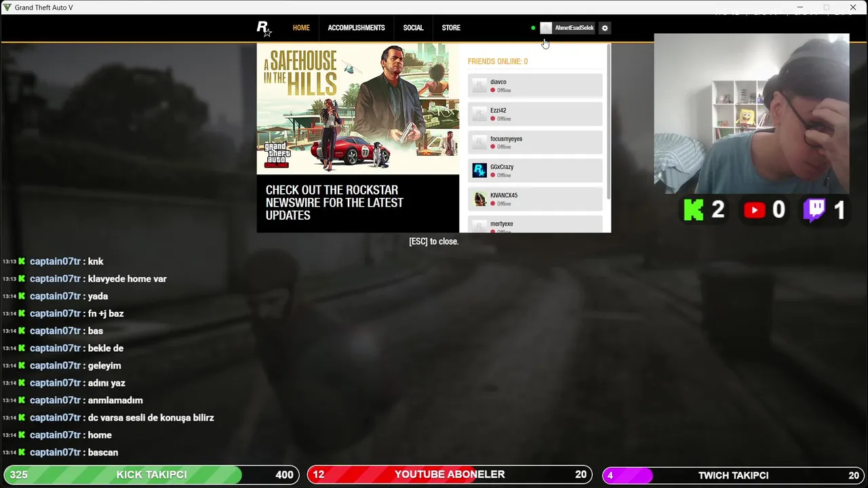Screen dimensions: 868x488
Task: Click chat message 'anmlamadım'
Action: [115, 400]
